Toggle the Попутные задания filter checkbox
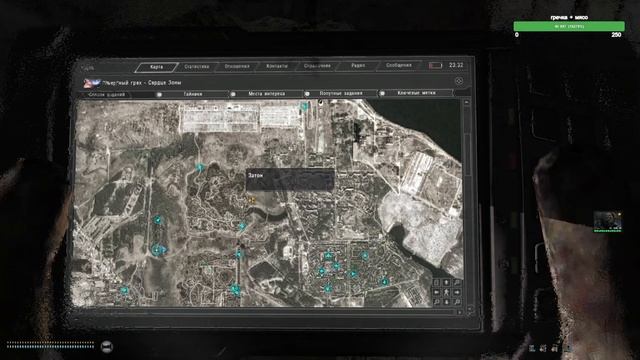Screen dimensions: 640x360 click(x=307, y=93)
